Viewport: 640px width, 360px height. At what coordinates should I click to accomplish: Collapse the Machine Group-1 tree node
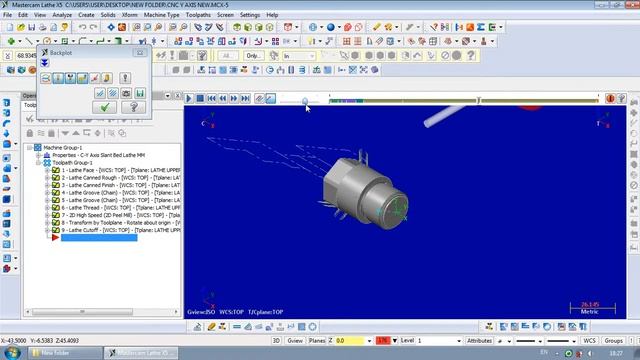29,148
